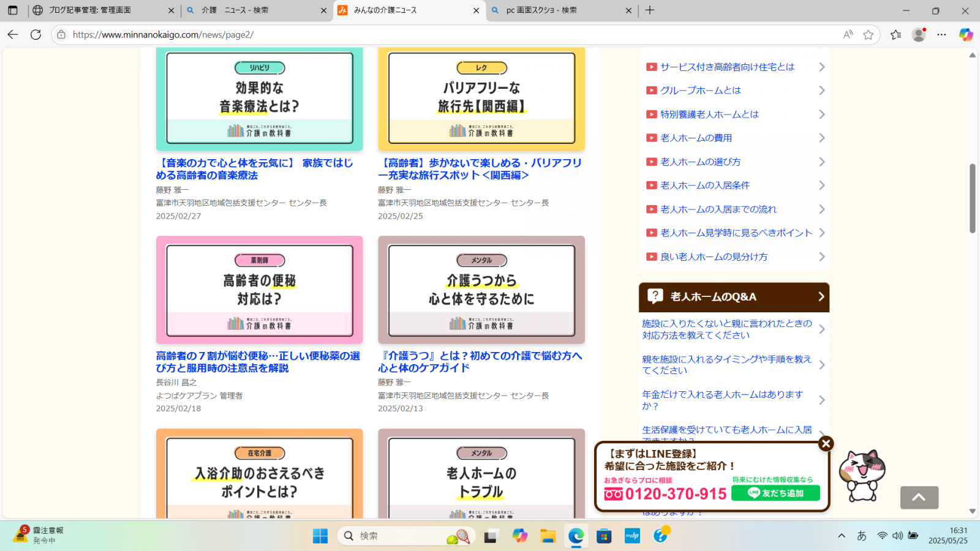Image resolution: width=980 pixels, height=551 pixels.
Task: Close the LINE registration popup banner
Action: tap(826, 443)
